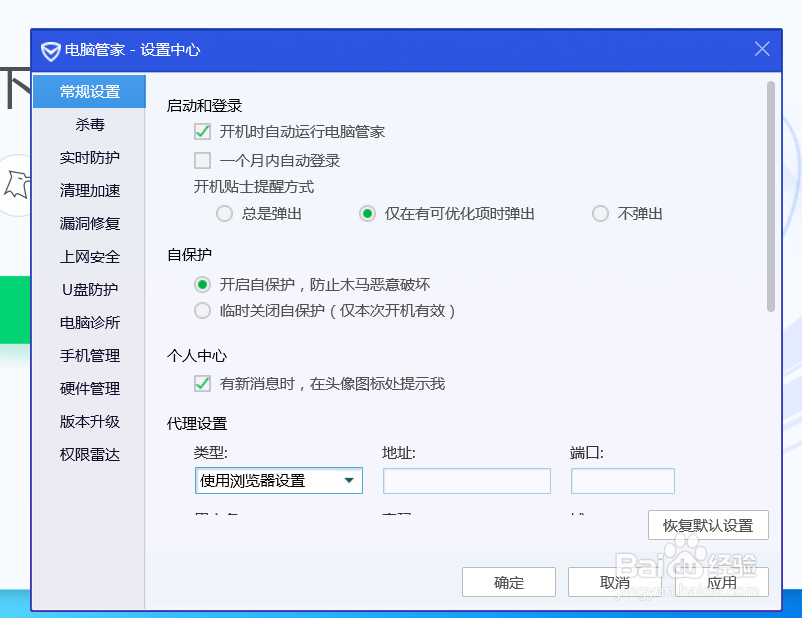Viewport: 802px width, 618px height.
Task: Go to 漏洞修复 settings
Action: pos(90,224)
